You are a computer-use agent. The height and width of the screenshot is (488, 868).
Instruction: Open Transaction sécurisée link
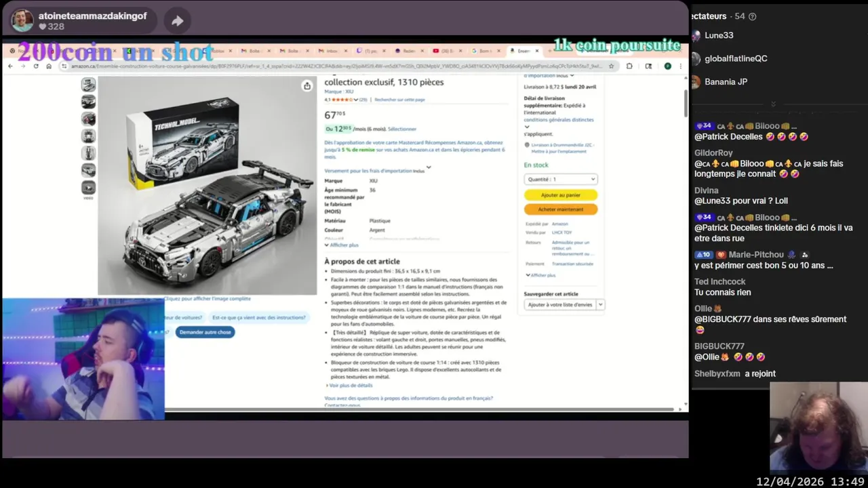573,264
